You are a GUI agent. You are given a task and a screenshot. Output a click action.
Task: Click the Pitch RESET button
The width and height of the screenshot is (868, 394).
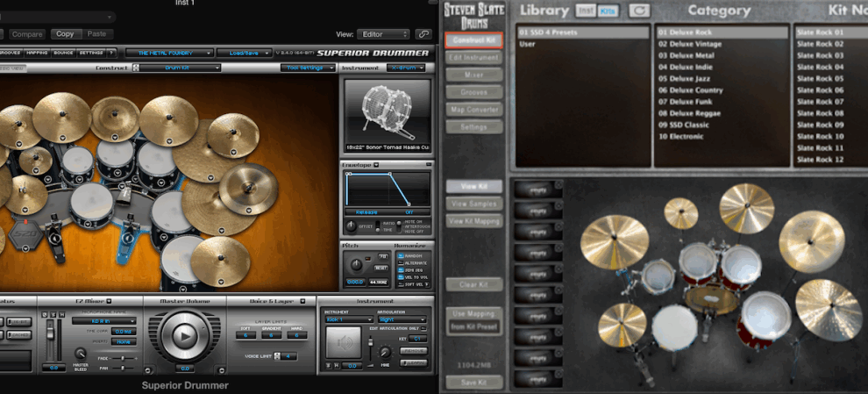(x=382, y=268)
